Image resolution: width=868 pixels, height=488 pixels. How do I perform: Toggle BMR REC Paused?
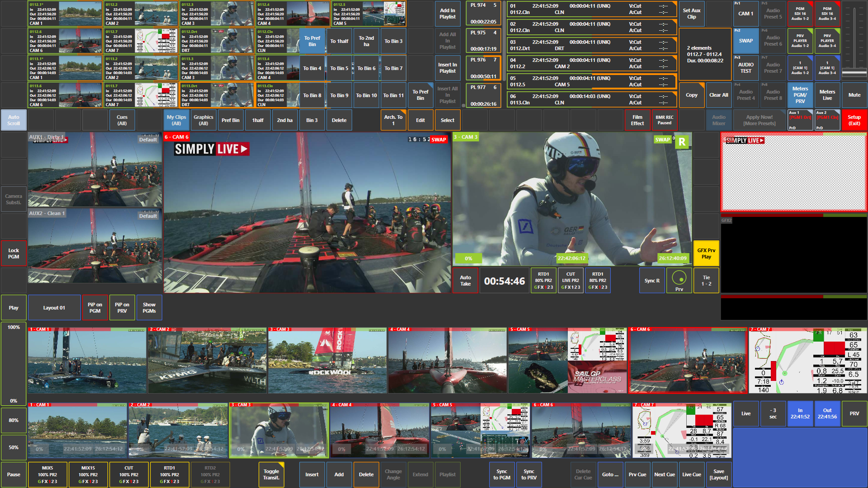pos(665,120)
